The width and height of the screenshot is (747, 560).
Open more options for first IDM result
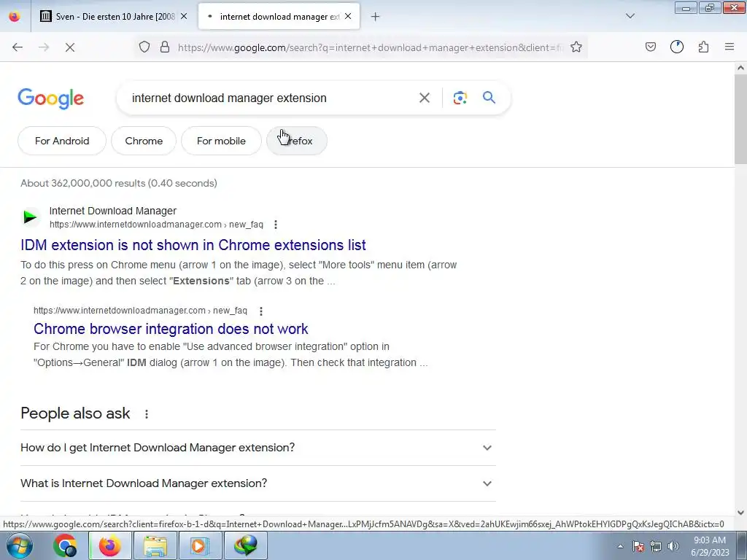click(275, 225)
